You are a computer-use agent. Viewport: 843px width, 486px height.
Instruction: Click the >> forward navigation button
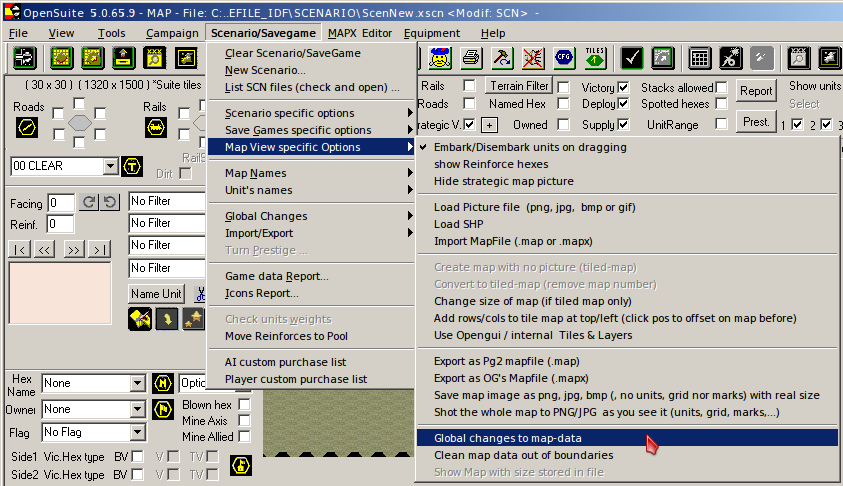tap(74, 249)
